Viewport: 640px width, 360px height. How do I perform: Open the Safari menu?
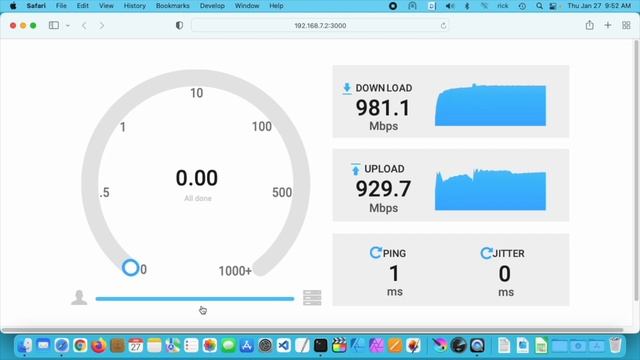point(36,6)
